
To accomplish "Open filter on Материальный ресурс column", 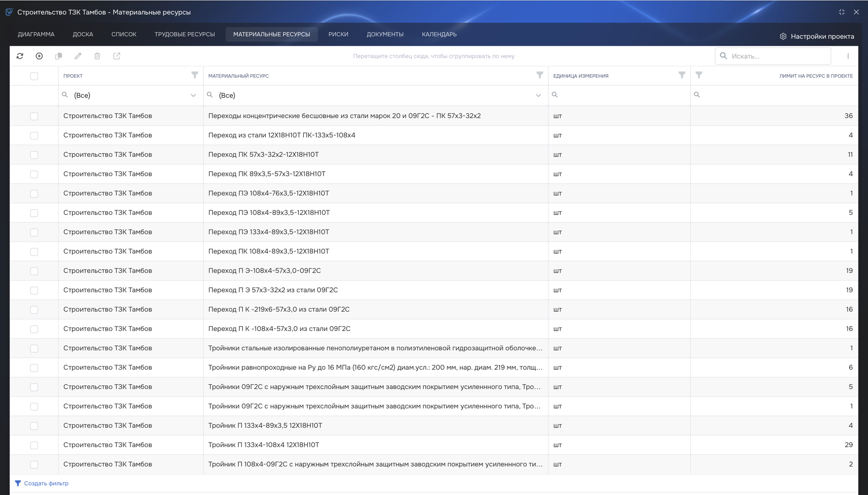I will click(539, 75).
